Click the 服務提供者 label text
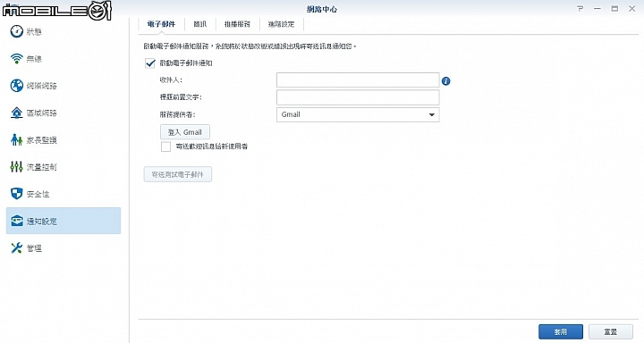The image size is (644, 343). (x=177, y=114)
